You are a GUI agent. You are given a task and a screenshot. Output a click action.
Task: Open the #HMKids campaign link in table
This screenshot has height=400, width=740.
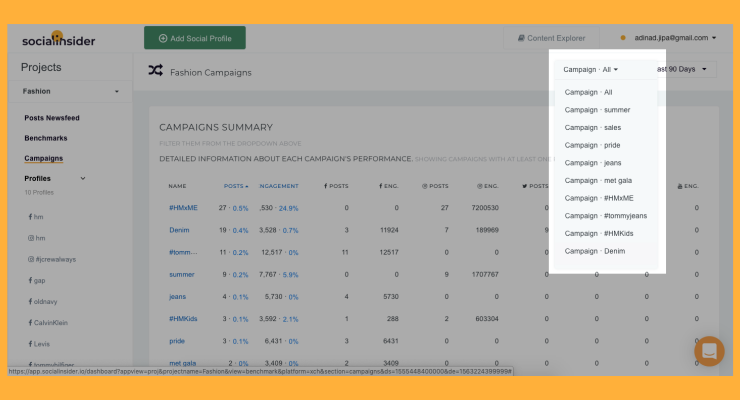[x=183, y=319]
